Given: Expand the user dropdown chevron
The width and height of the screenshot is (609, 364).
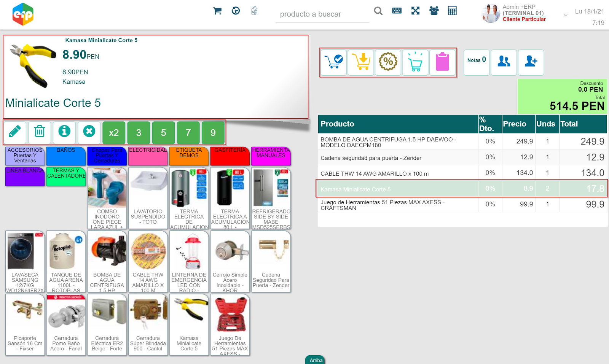Looking at the screenshot, I should [x=566, y=15].
